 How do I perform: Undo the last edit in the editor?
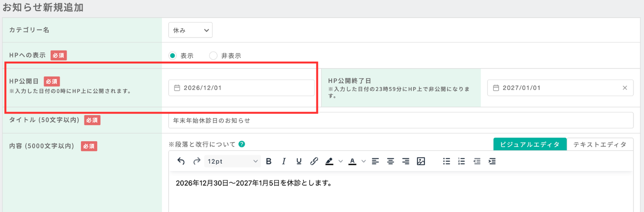pyautogui.click(x=181, y=161)
